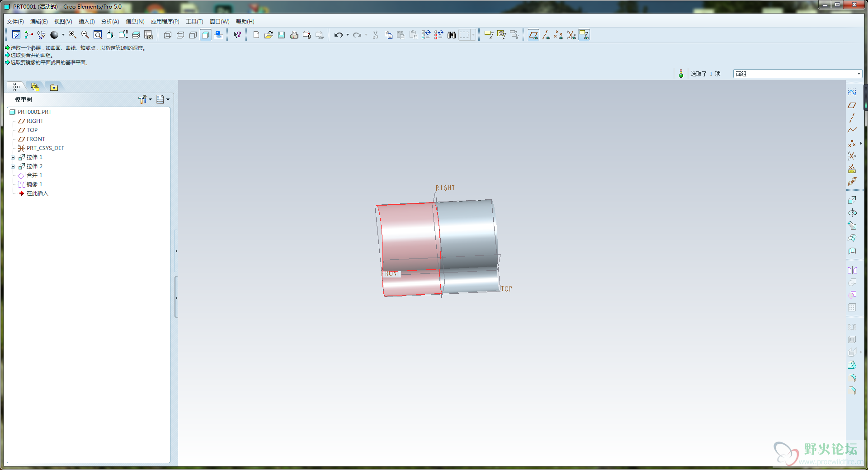The width and height of the screenshot is (868, 470).
Task: Toggle Orient mode icon
Action: pyautogui.click(x=42, y=35)
